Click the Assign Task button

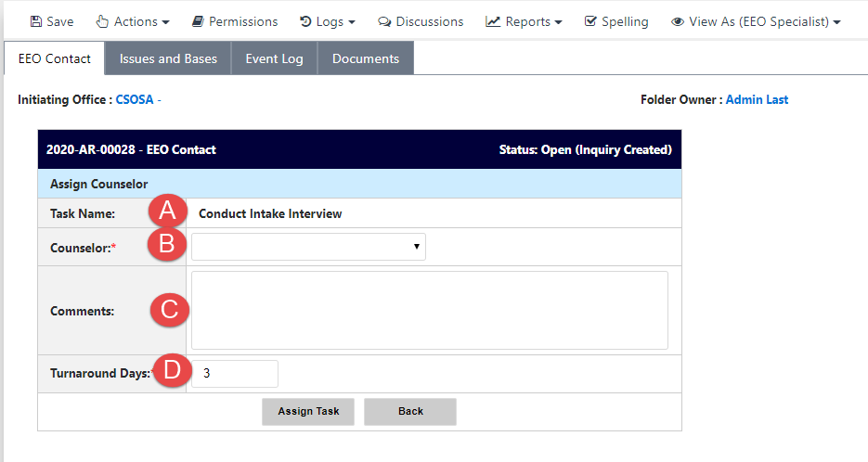(x=308, y=411)
